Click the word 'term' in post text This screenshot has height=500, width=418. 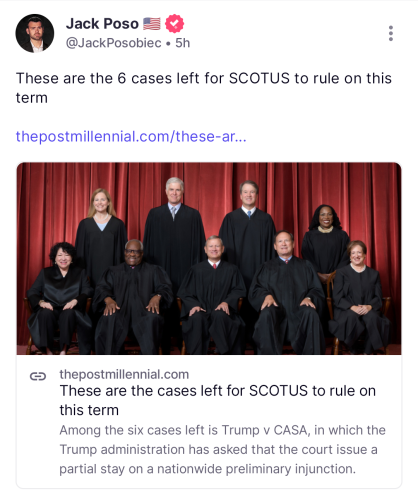point(32,98)
